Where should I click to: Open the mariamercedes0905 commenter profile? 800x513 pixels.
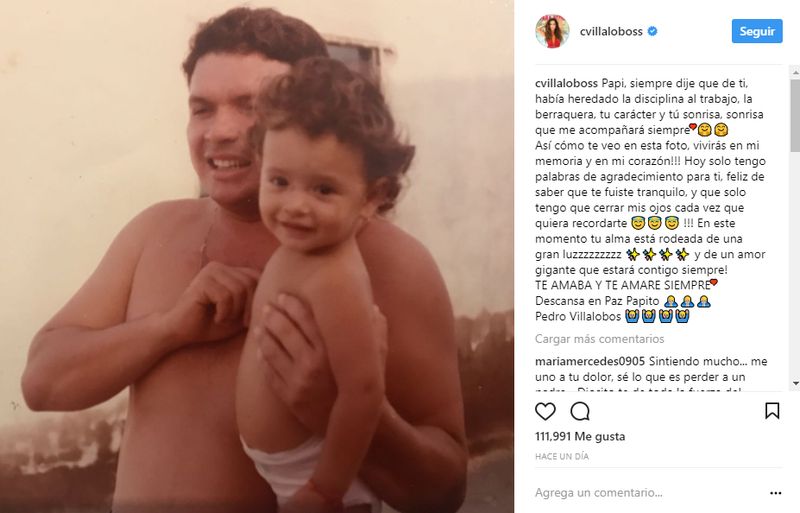point(590,361)
